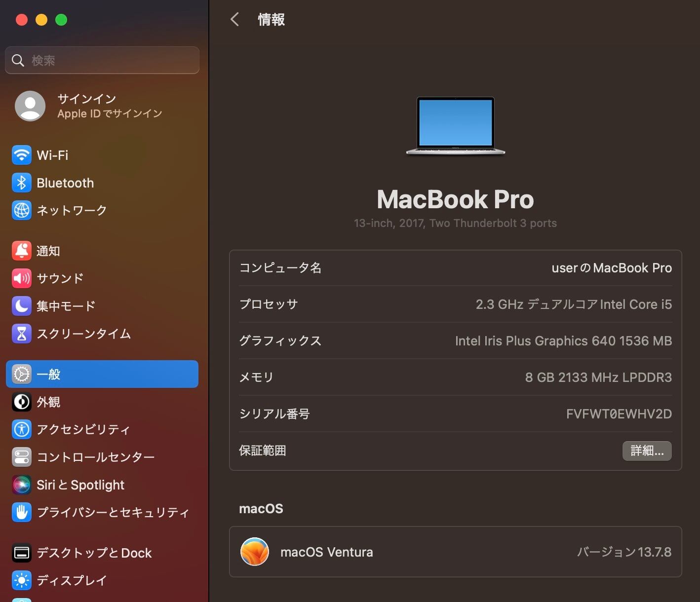Viewport: 700px width, 602px height.
Task: Open the コントロールセンター sidebar label
Action: click(96, 457)
